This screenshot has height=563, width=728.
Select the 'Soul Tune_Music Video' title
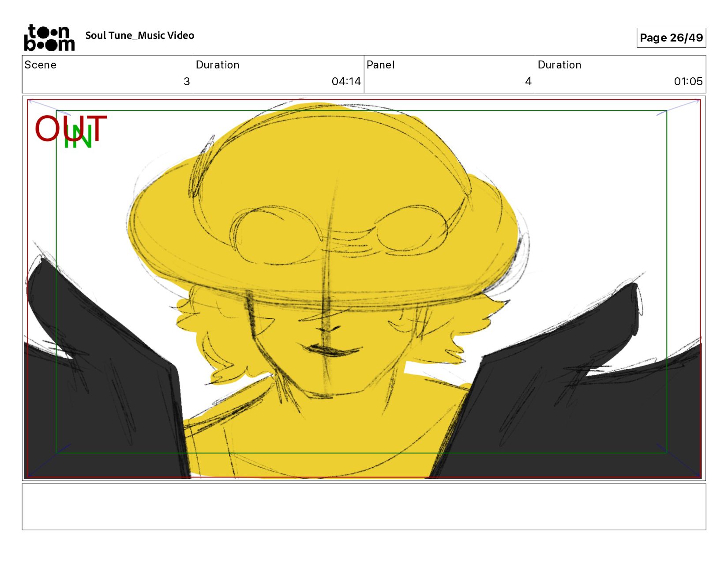click(140, 36)
